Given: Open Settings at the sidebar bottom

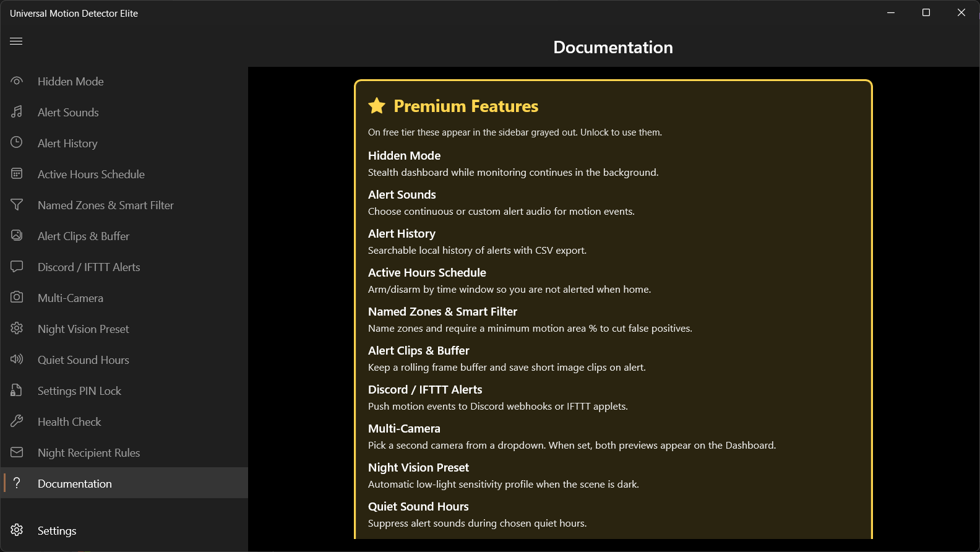Looking at the screenshot, I should [124, 530].
